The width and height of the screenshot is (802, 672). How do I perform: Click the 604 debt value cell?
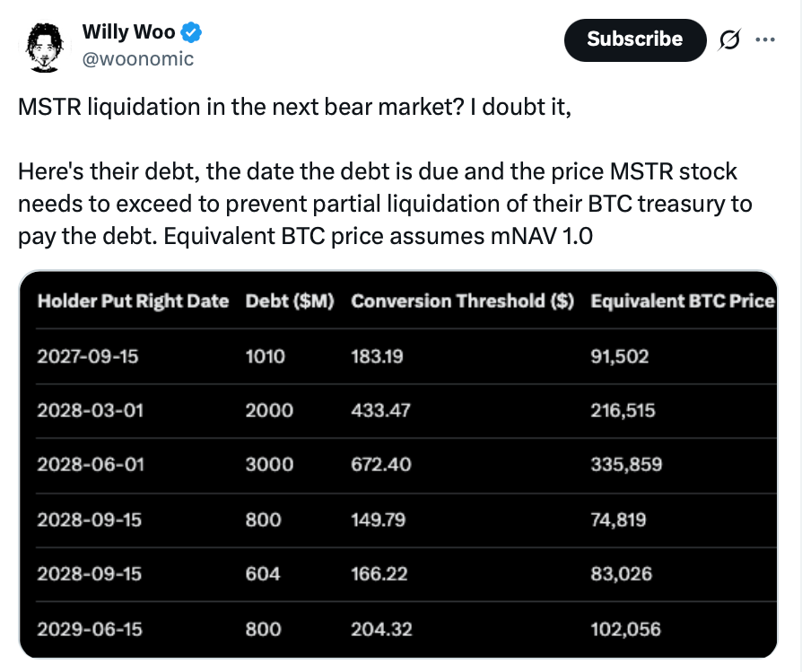[x=262, y=574]
